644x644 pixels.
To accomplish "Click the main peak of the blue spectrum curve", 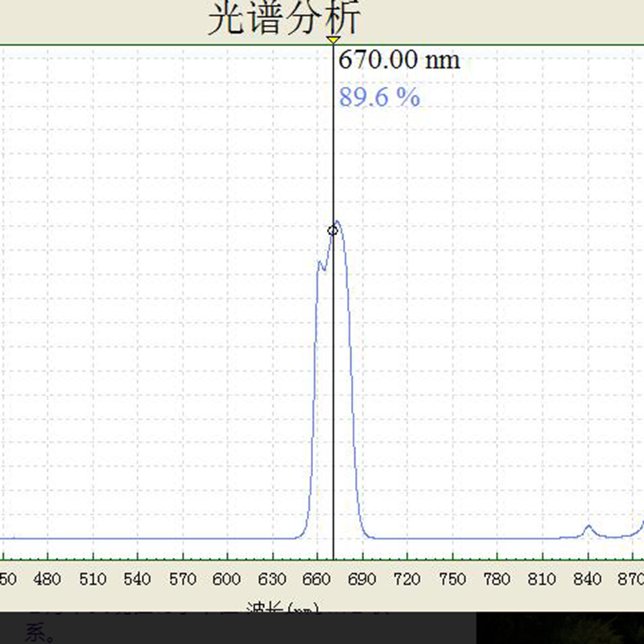I will tap(337, 221).
